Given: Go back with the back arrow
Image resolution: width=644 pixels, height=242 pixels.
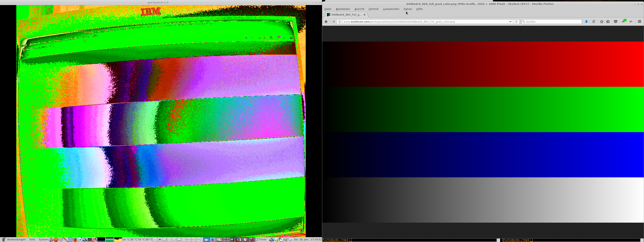Looking at the screenshot, I should point(334,22).
